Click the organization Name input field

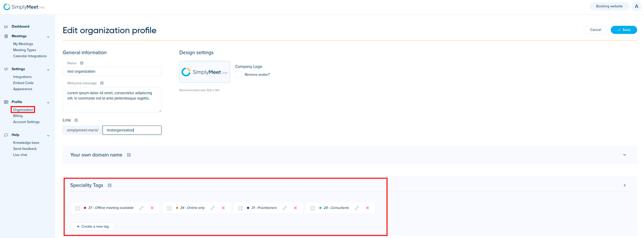(113, 71)
